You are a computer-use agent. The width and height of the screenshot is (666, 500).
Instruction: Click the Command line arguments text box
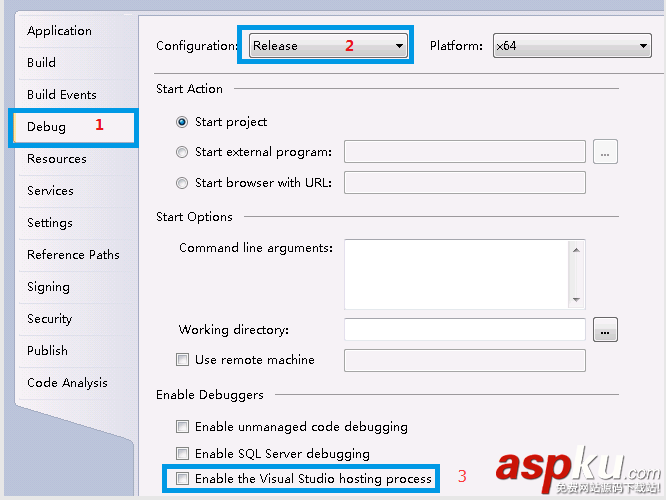pyautogui.click(x=457, y=274)
